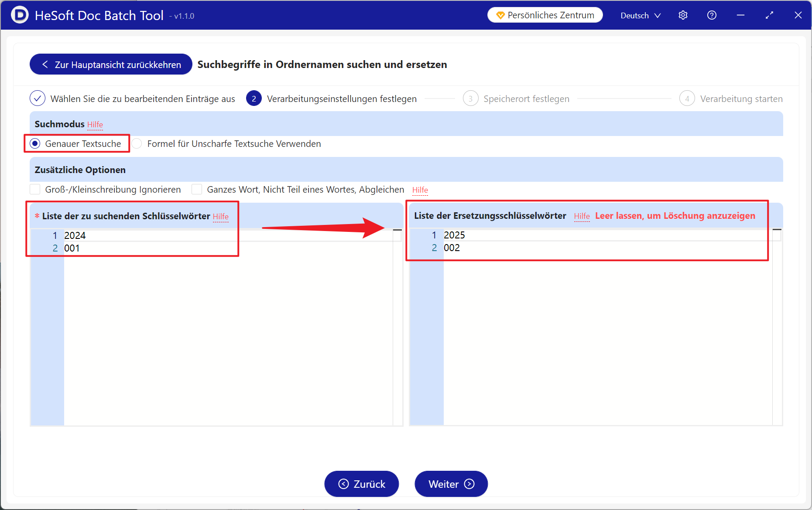Viewport: 812px width, 510px height.
Task: Enable Groß-/Kleinschreibung Ignorieren checkbox
Action: pyautogui.click(x=35, y=189)
